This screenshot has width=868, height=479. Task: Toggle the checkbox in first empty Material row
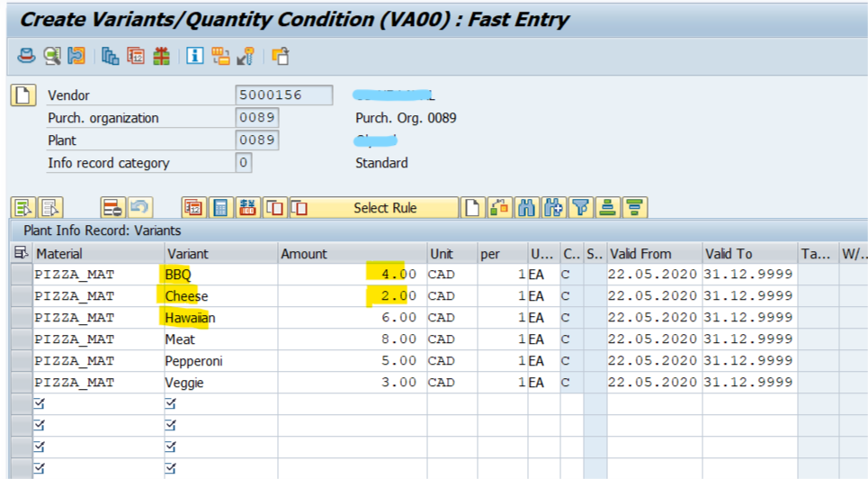[x=39, y=404]
